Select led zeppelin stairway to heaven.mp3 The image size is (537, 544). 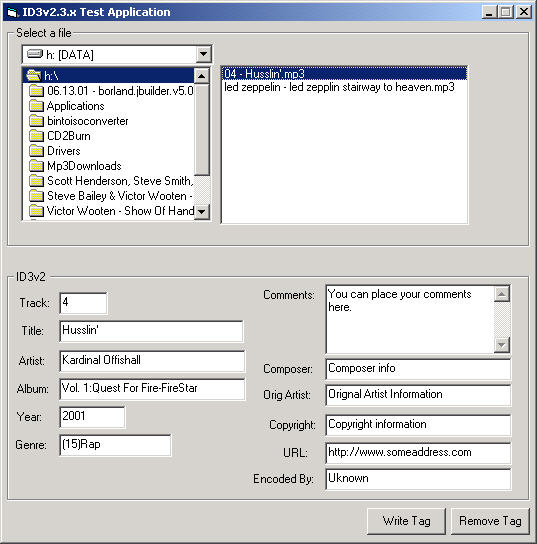(x=339, y=87)
